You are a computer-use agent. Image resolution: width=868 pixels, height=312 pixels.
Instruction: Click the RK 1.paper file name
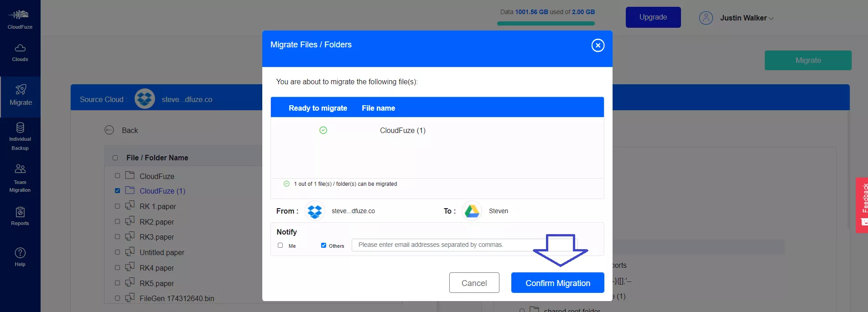158,206
